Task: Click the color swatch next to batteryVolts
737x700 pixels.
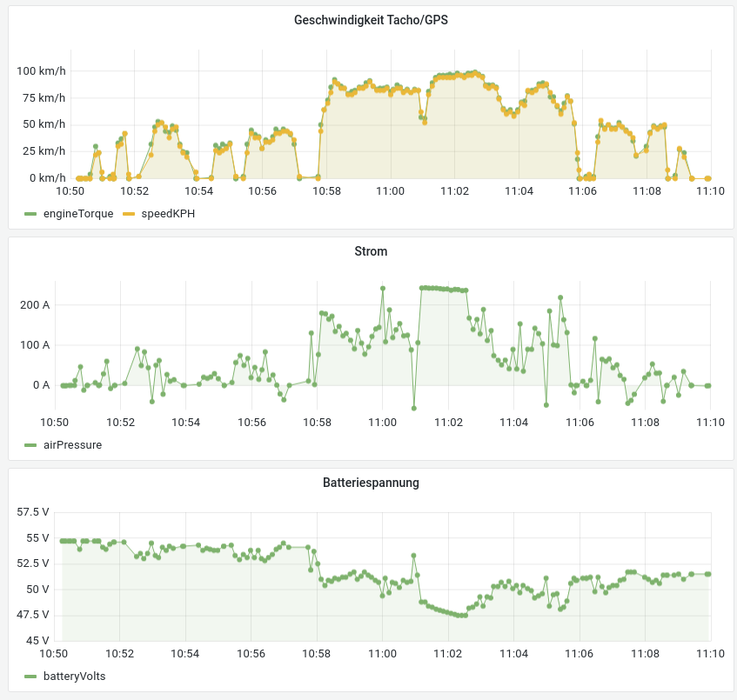Action: (30, 676)
